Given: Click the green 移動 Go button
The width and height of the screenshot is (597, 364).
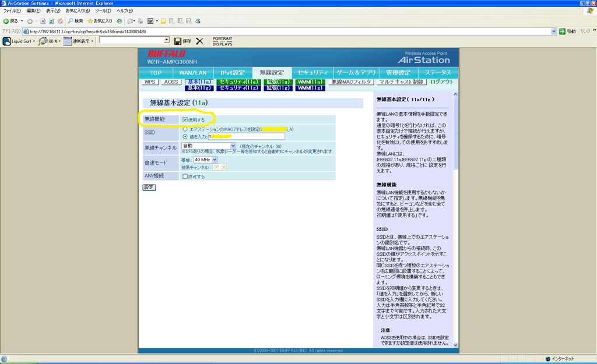Looking at the screenshot, I should (x=567, y=31).
